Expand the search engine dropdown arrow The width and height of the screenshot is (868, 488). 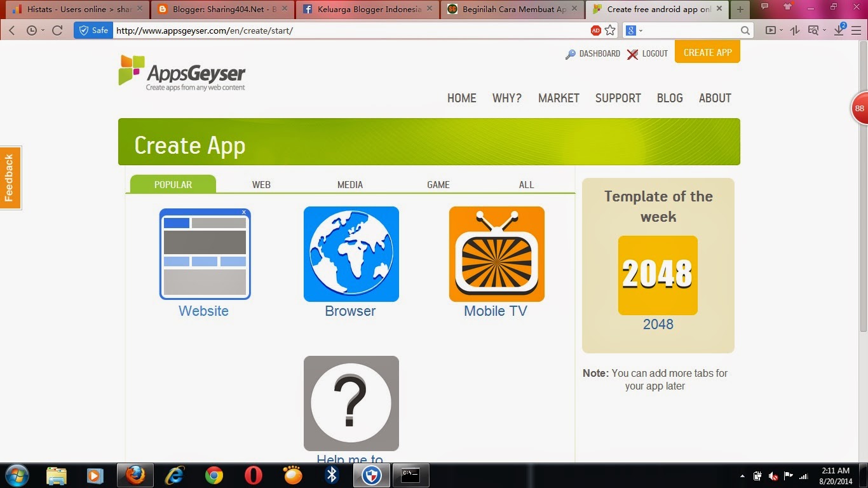[x=641, y=30]
